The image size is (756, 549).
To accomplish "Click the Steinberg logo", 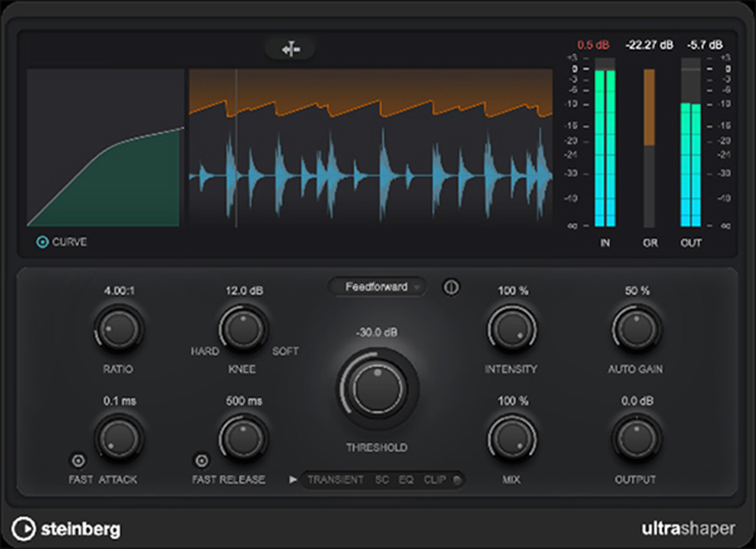I will (x=66, y=530).
